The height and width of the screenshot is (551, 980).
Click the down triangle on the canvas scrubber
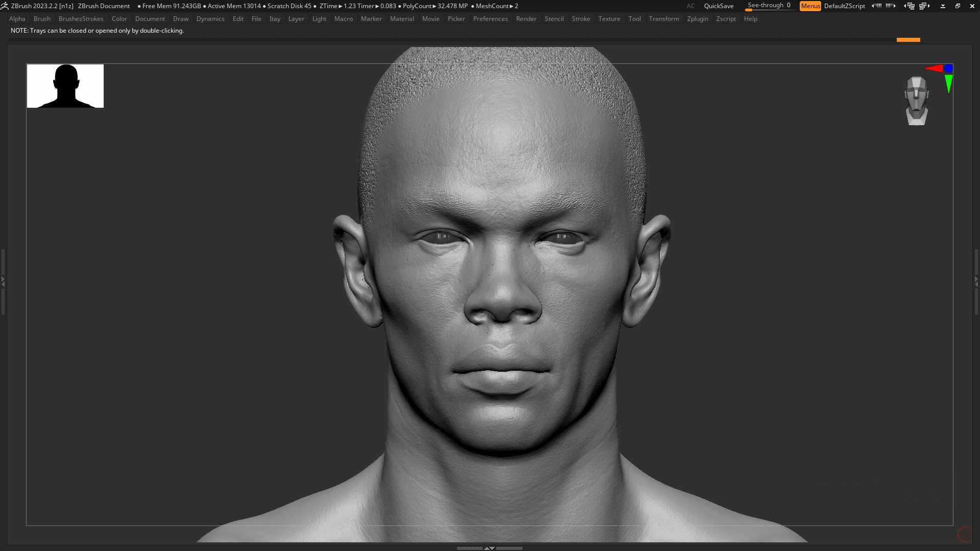[x=492, y=547]
